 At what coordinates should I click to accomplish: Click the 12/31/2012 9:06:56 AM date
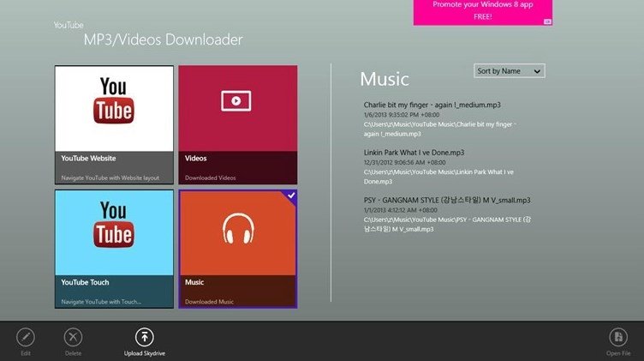[x=404, y=162]
